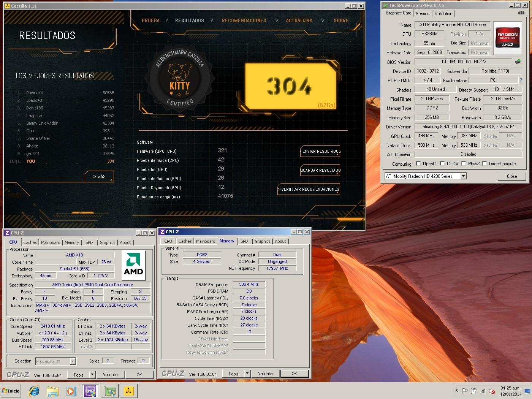
Task: Open Graphics tab in Memory CPU-Z window
Action: 263,241
